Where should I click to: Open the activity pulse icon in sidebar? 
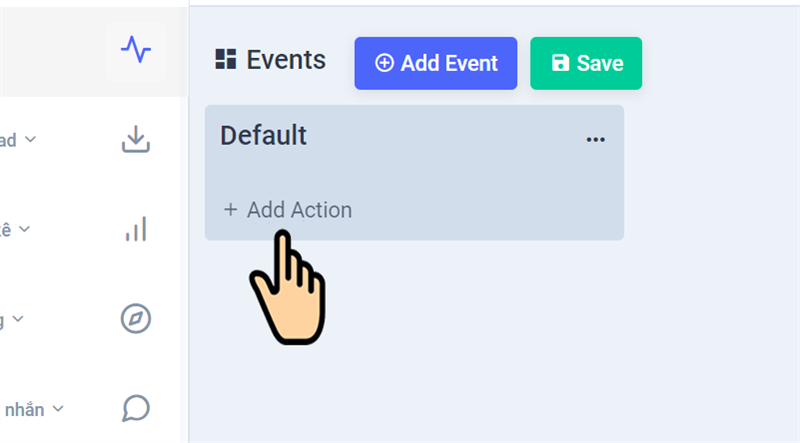136,49
